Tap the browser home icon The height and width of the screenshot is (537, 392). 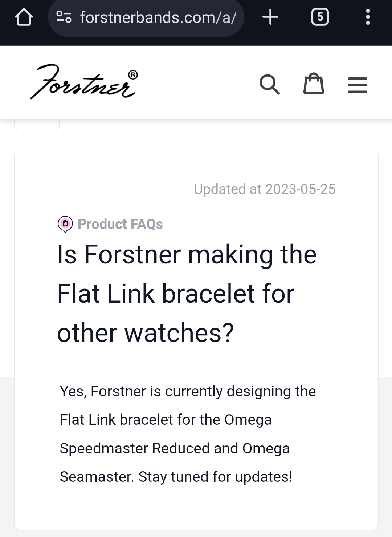(x=24, y=17)
